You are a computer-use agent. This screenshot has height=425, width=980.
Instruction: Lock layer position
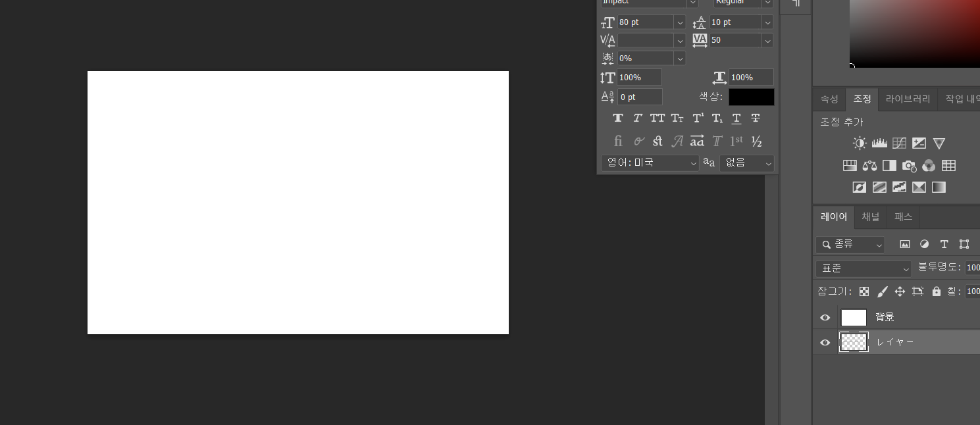point(900,291)
